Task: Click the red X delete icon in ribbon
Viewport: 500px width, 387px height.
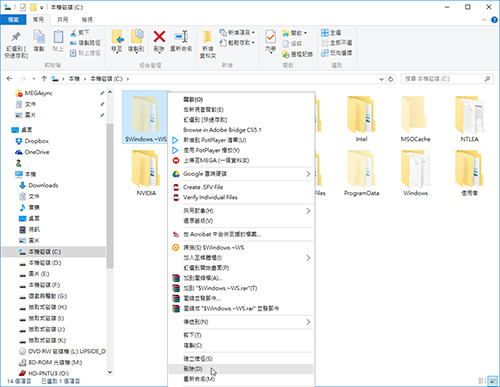Action: [x=159, y=37]
